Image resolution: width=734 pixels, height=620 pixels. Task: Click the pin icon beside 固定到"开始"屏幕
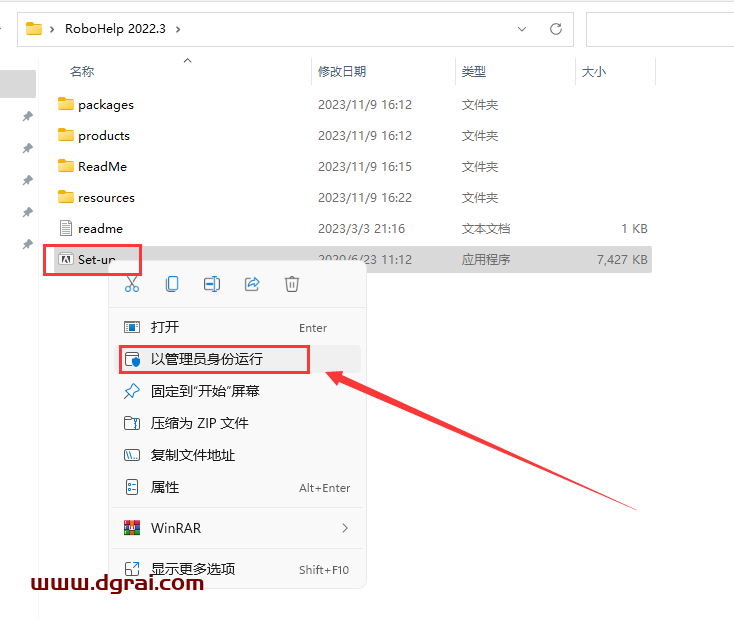pyautogui.click(x=132, y=391)
